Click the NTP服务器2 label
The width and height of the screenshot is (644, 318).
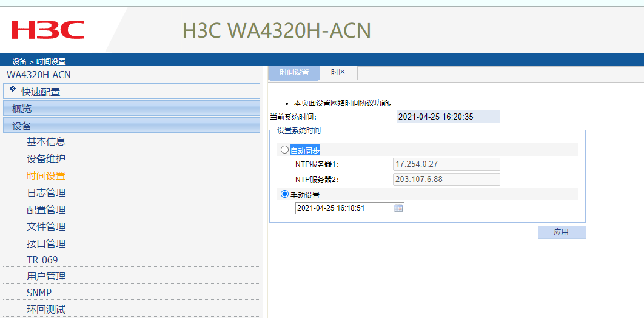point(318,180)
